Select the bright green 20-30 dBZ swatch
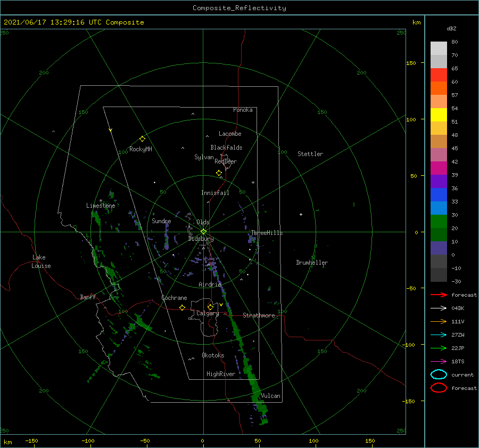Image resolution: width=479 pixels, height=448 pixels. (x=439, y=222)
